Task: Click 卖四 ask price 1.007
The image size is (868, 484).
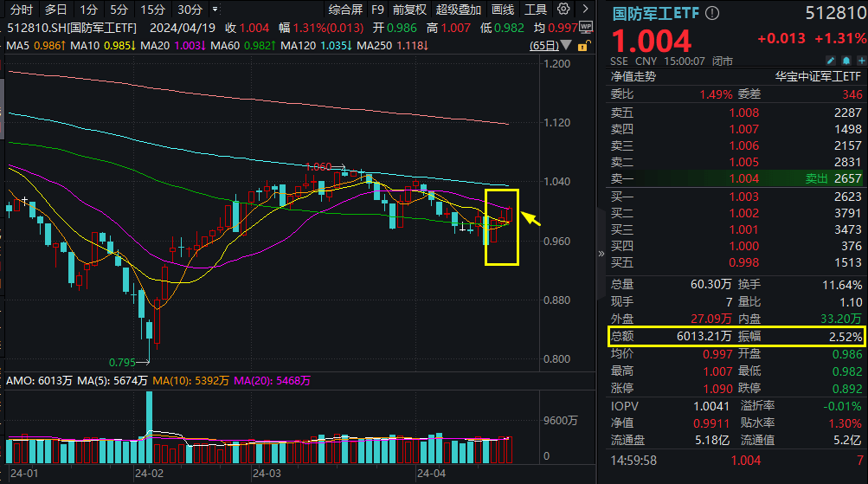Action: pos(744,129)
